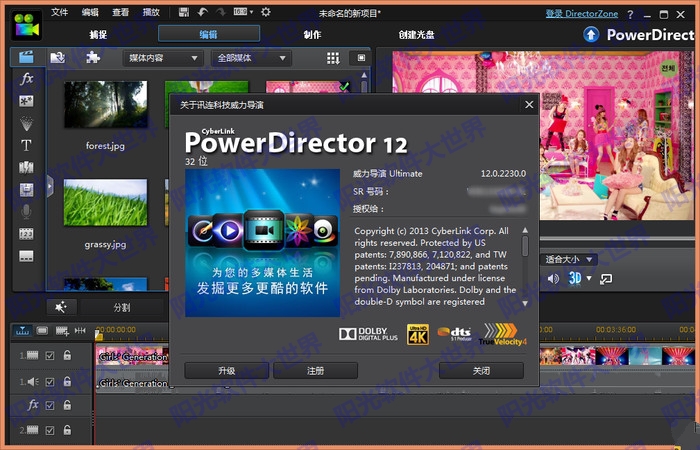This screenshot has width=700, height=450.
Task: Open the Particle Room icon
Action: click(x=26, y=124)
